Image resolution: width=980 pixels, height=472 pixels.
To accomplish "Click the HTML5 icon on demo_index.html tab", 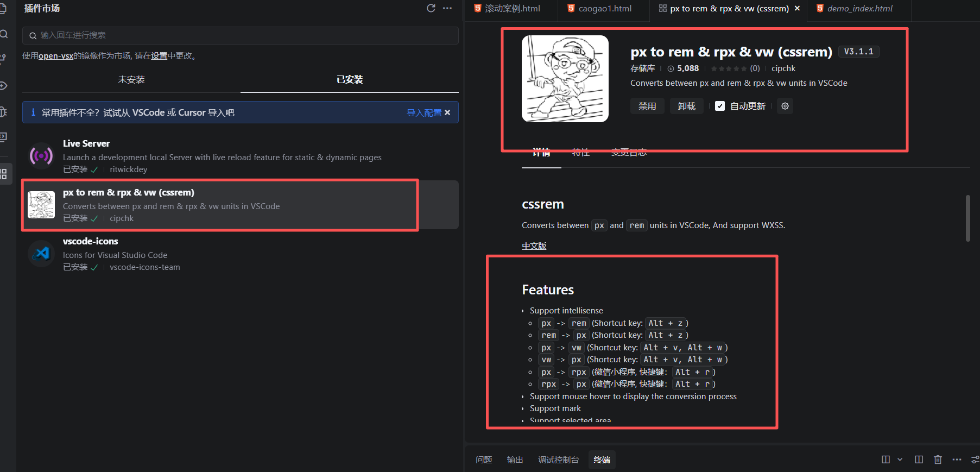I will pyautogui.click(x=820, y=8).
